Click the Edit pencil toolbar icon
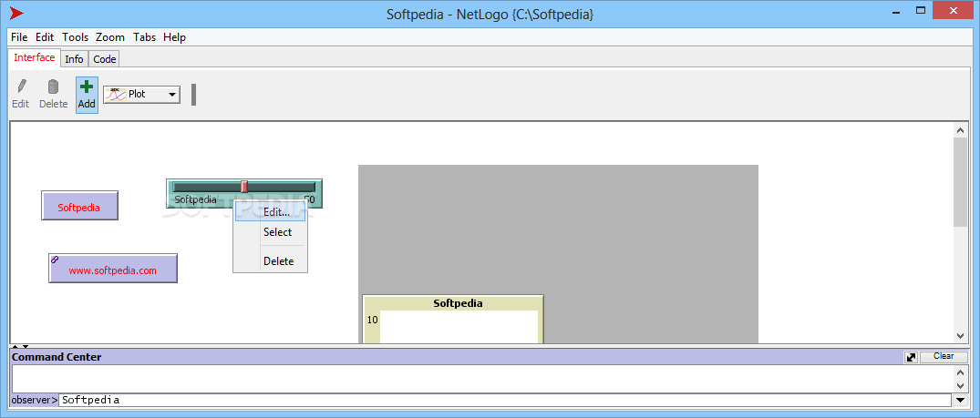Screen dimensions: 980x418 point(21,87)
